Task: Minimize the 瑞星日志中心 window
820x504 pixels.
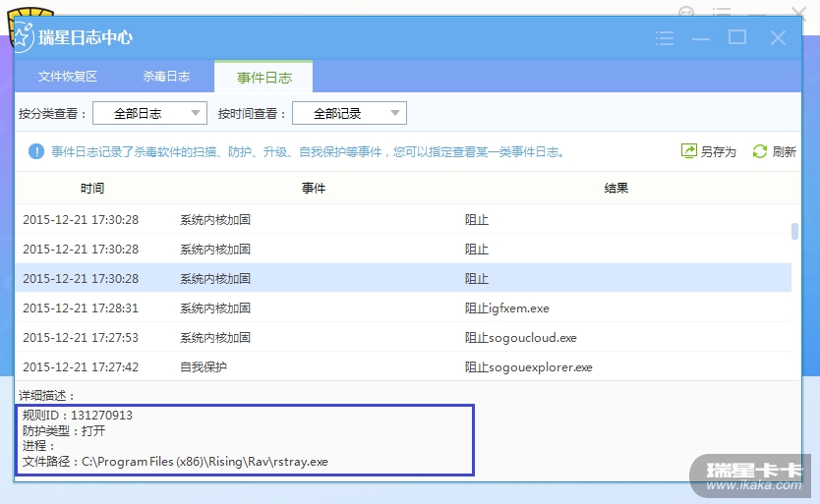Action: (x=700, y=38)
